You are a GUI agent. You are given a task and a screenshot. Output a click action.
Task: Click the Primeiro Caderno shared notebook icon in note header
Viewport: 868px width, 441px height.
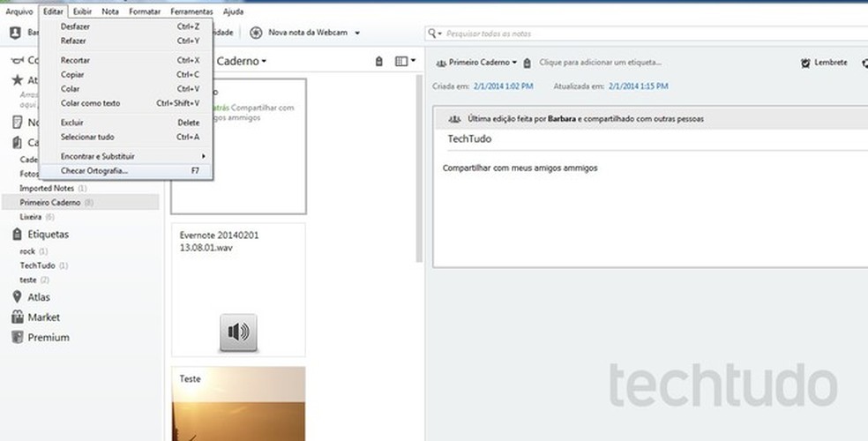click(441, 64)
